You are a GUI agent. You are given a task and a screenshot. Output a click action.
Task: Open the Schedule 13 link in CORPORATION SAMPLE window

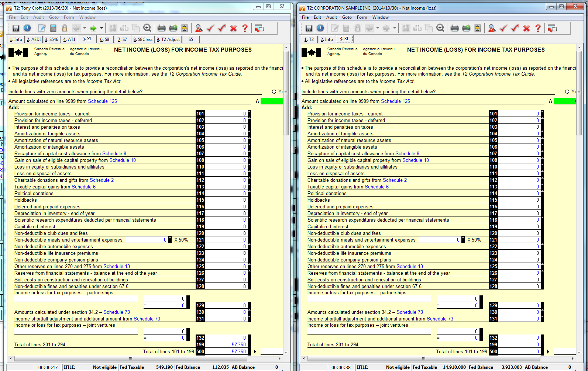(410, 267)
